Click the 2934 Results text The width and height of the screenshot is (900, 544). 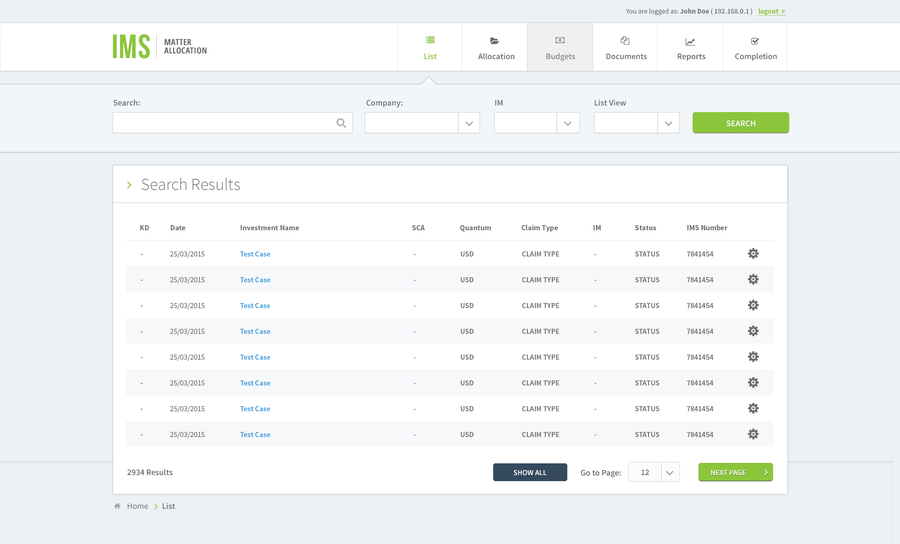click(x=150, y=472)
